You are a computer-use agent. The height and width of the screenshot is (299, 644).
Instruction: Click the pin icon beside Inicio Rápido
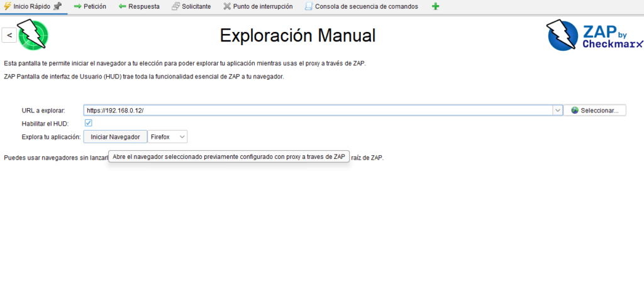(57, 6)
